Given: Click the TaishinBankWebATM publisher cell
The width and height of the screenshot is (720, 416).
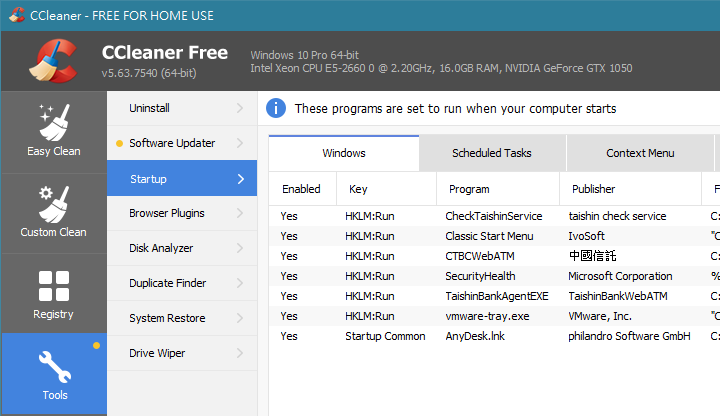Looking at the screenshot, I should pos(618,296).
